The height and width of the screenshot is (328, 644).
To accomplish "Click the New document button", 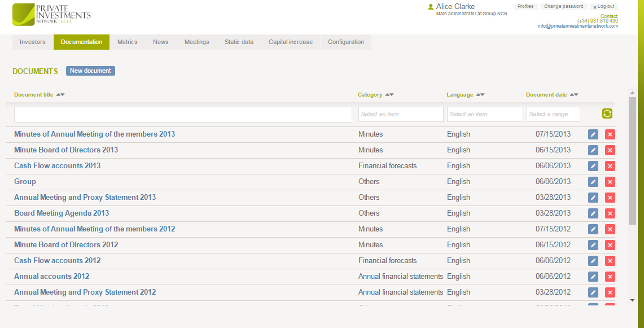I will [x=90, y=71].
